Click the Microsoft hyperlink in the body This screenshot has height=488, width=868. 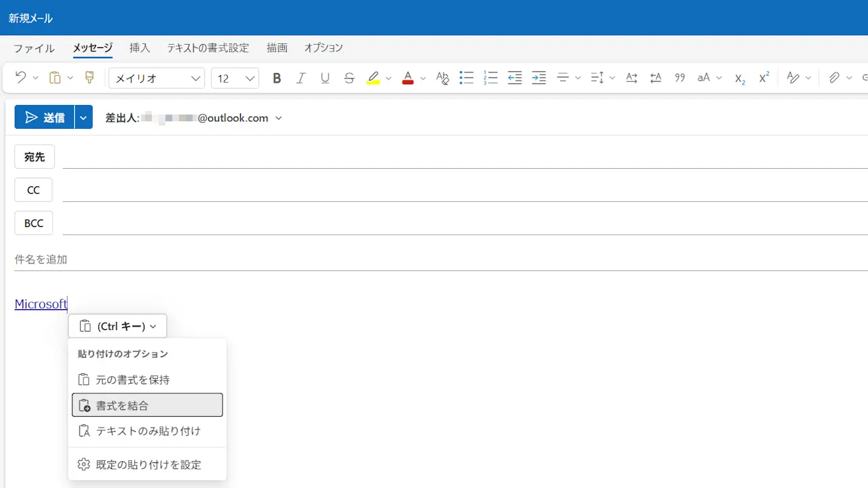point(41,304)
